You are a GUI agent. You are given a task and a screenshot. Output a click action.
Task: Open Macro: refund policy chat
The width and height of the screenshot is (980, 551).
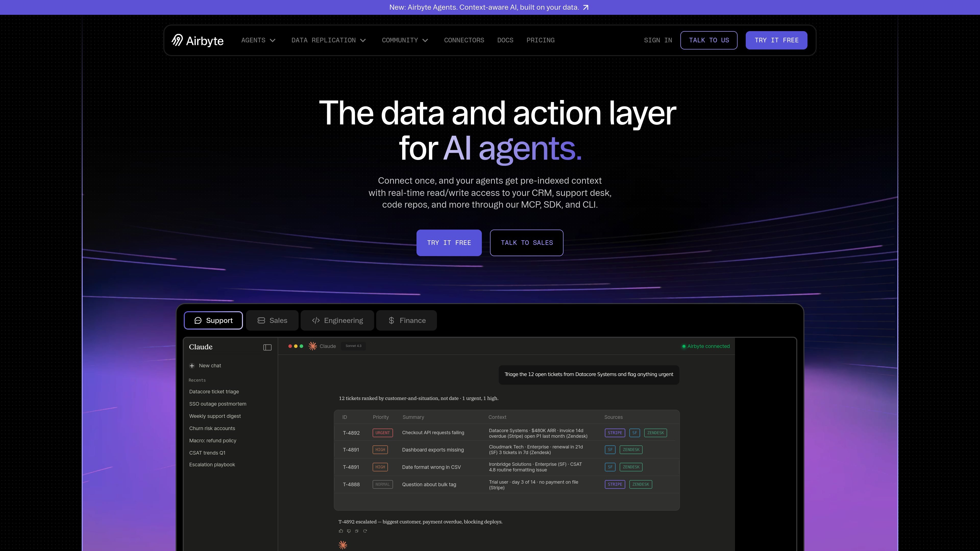[x=213, y=440]
